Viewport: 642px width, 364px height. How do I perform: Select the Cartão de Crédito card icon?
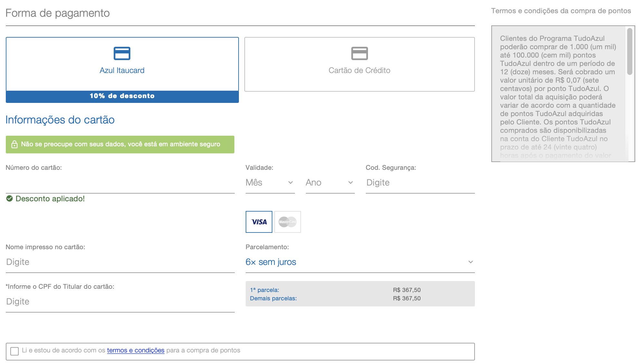pyautogui.click(x=359, y=53)
